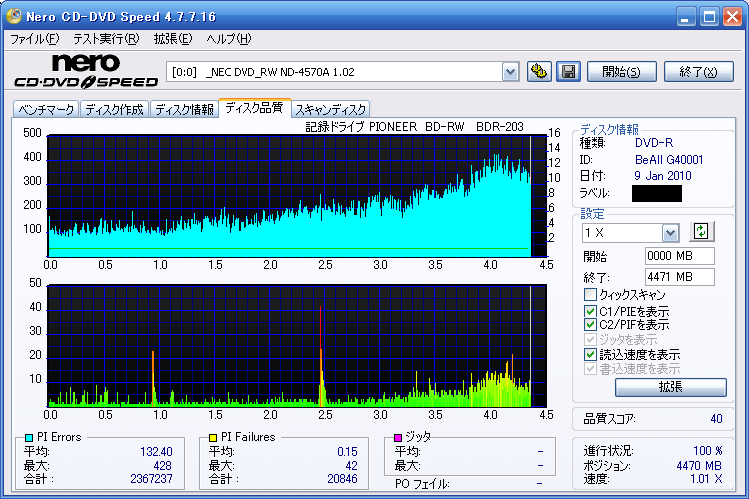
Task: Uncheck C1/PIEを表示 checkbox
Action: click(x=590, y=311)
